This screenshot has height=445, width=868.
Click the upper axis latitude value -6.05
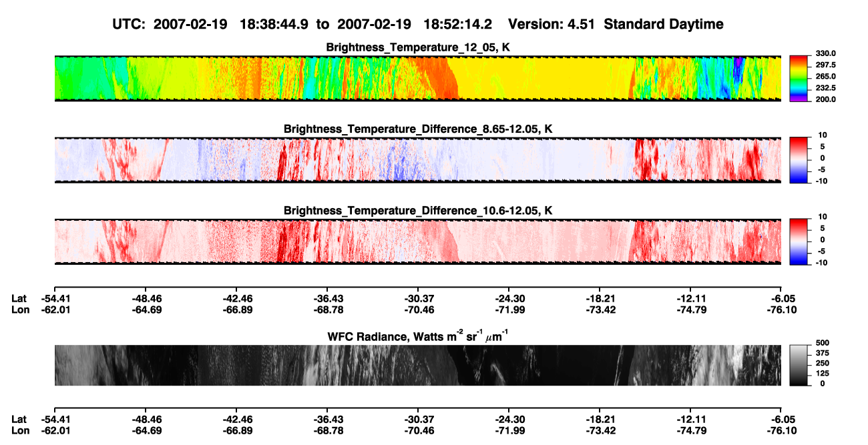click(x=782, y=298)
